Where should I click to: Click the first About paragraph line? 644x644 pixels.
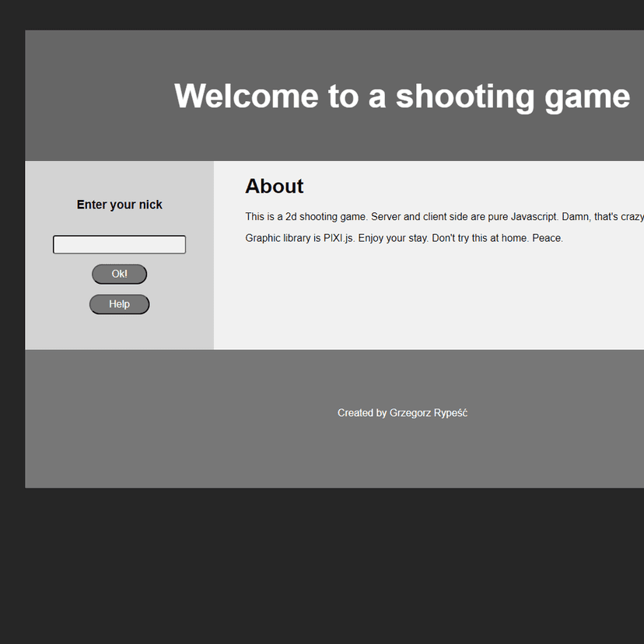point(436,216)
